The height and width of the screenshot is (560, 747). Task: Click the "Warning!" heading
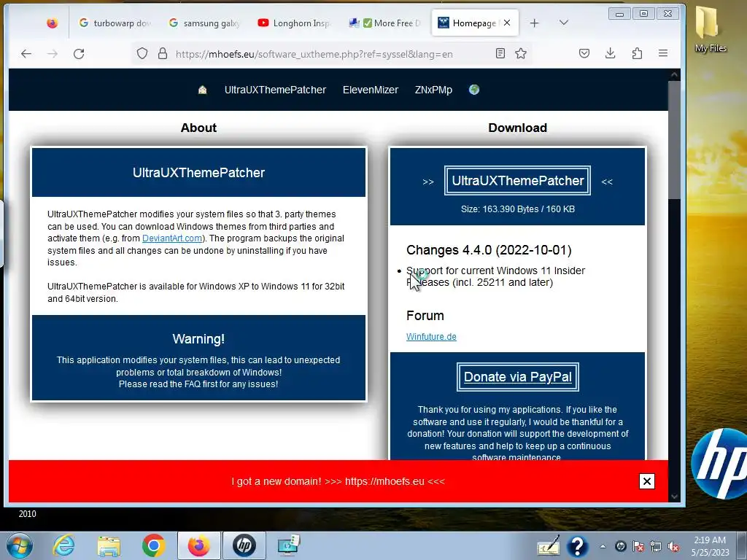click(198, 339)
